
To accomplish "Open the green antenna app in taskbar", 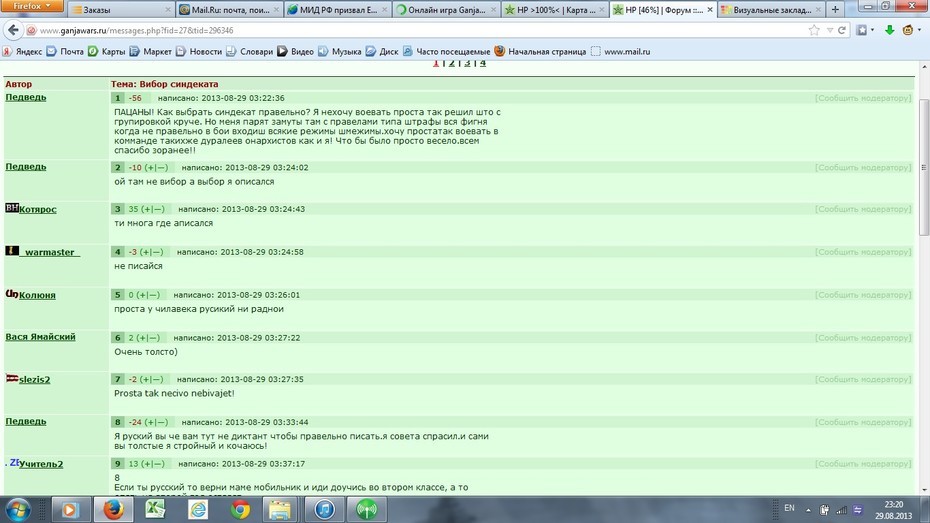I will tap(367, 510).
